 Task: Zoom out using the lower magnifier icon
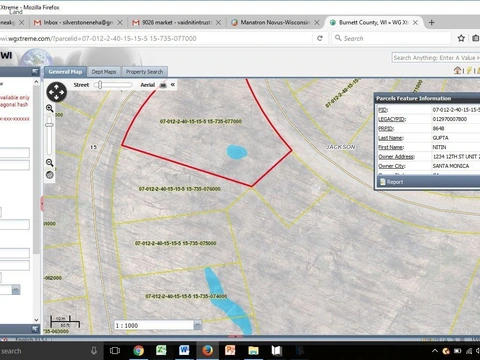[50, 163]
